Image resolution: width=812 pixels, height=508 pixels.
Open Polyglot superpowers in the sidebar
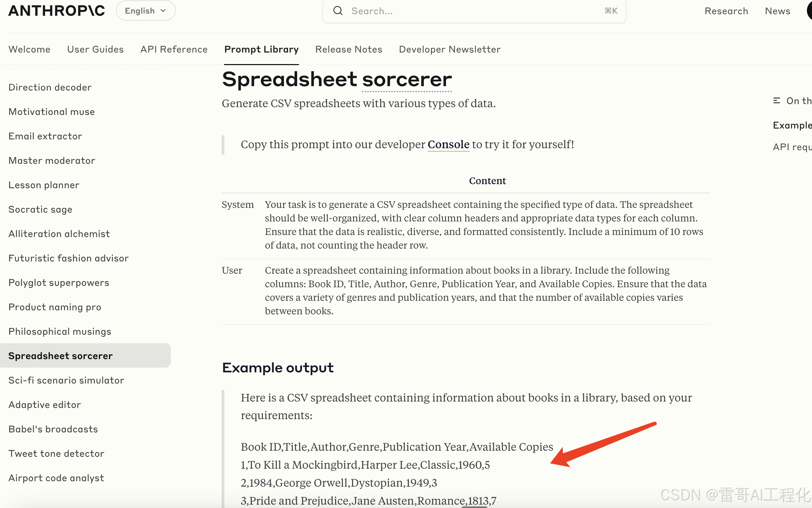[59, 283]
